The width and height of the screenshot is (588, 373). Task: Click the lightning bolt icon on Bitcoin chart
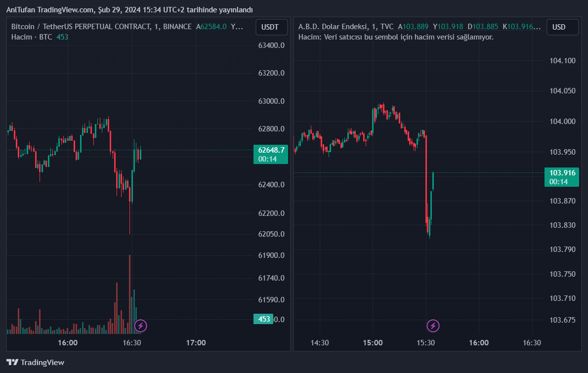[141, 326]
